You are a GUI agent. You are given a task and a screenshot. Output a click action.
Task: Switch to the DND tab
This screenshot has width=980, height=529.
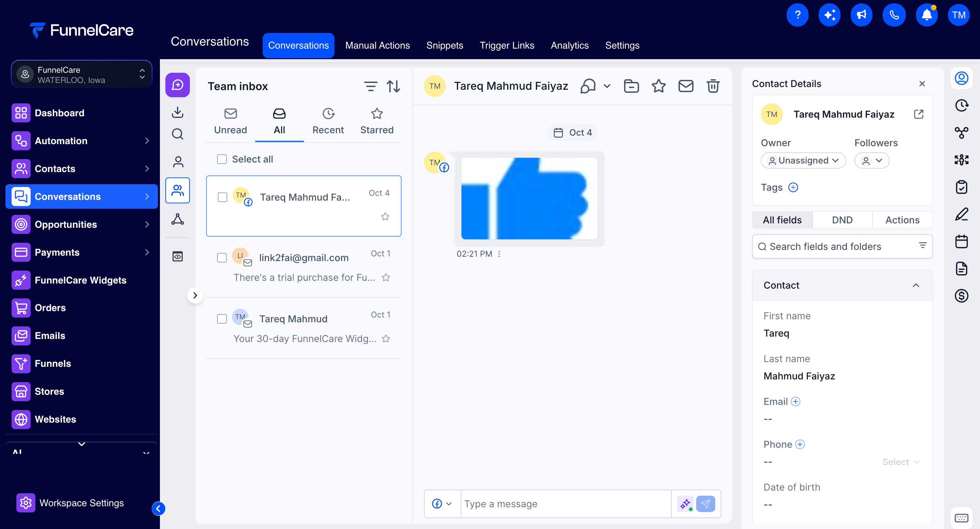[x=842, y=220]
